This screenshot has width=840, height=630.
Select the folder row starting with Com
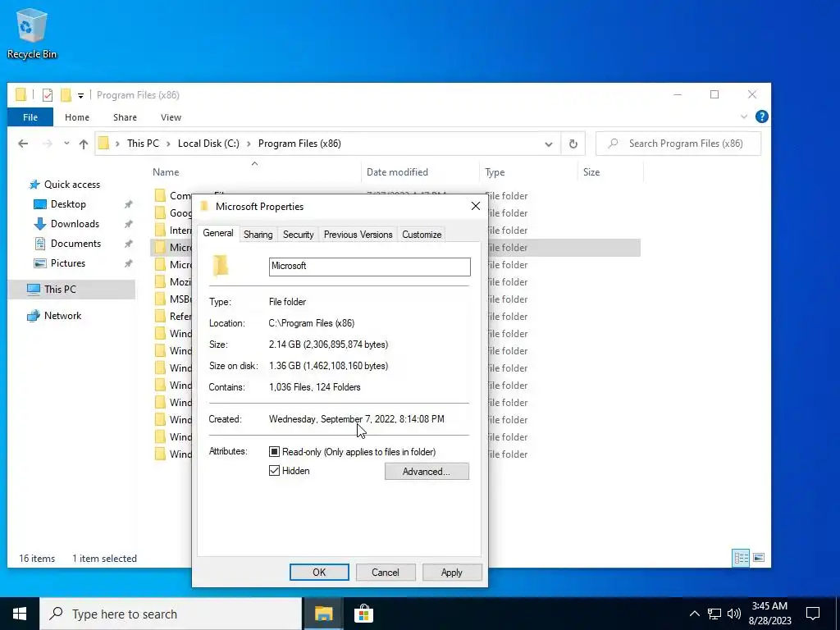pyautogui.click(x=172, y=195)
